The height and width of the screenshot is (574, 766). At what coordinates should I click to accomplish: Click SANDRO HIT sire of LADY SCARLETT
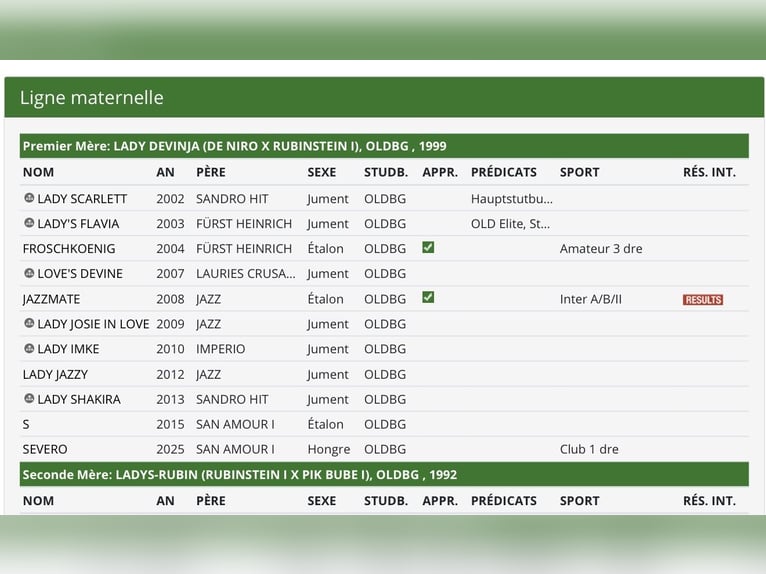coord(232,199)
